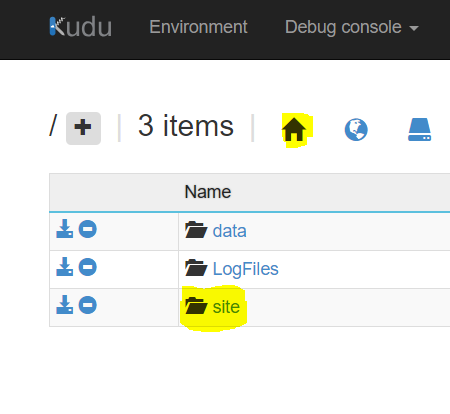The width and height of the screenshot is (450, 414).
Task: Click the folder icon beside LogFiles
Action: [x=196, y=268]
